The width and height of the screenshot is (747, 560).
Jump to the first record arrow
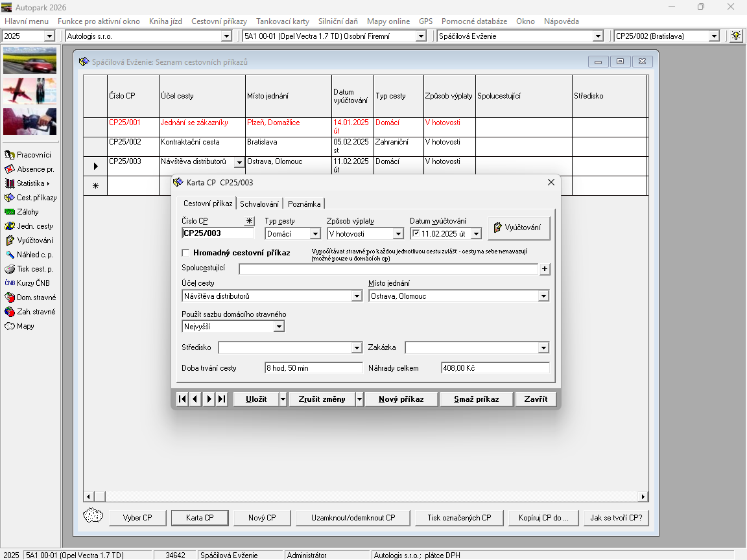(182, 399)
